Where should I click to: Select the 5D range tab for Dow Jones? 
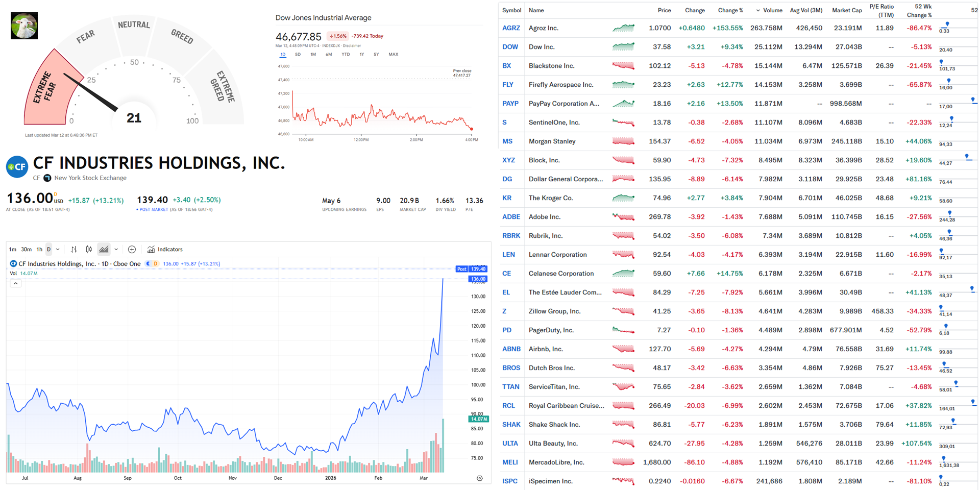click(298, 54)
